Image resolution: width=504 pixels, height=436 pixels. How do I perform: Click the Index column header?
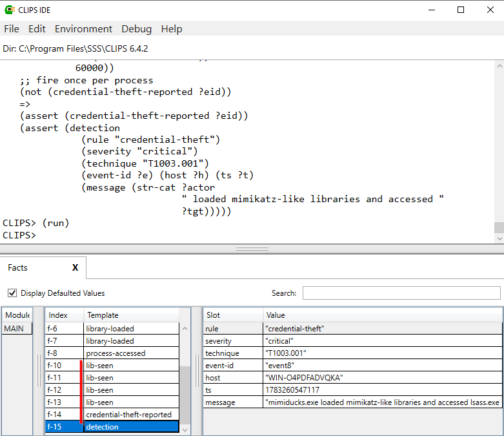[x=65, y=315]
